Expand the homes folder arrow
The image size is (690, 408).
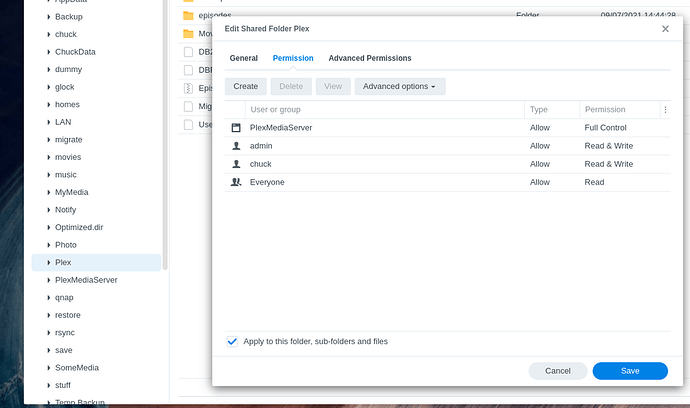click(48, 104)
